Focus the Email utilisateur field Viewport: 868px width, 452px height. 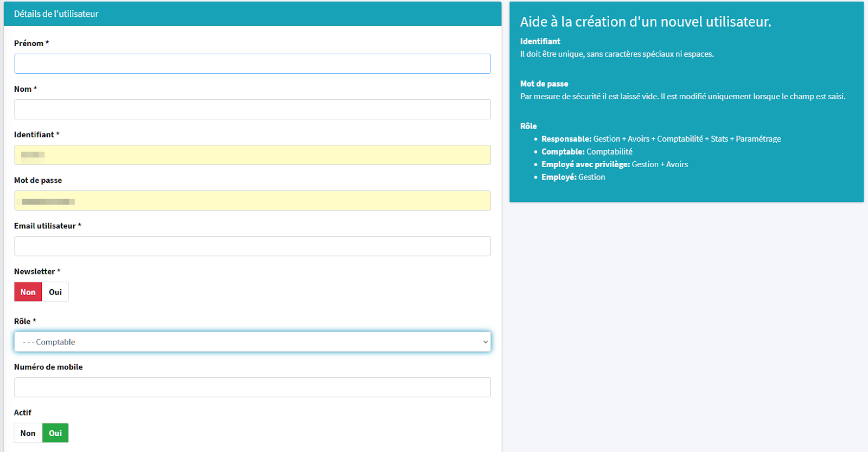click(x=252, y=246)
